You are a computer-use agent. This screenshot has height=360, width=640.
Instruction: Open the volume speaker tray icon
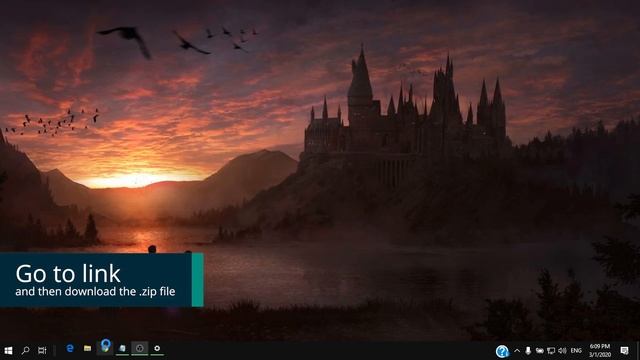(x=562, y=351)
